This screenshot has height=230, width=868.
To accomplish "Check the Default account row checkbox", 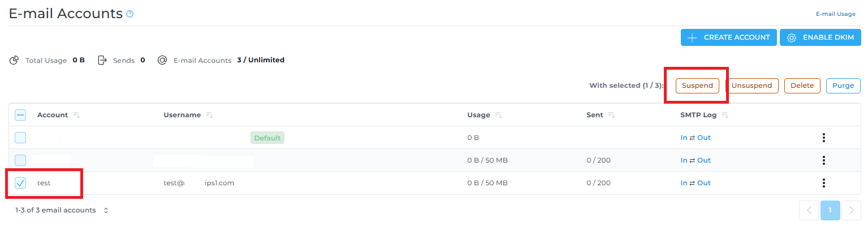I will tap(20, 138).
